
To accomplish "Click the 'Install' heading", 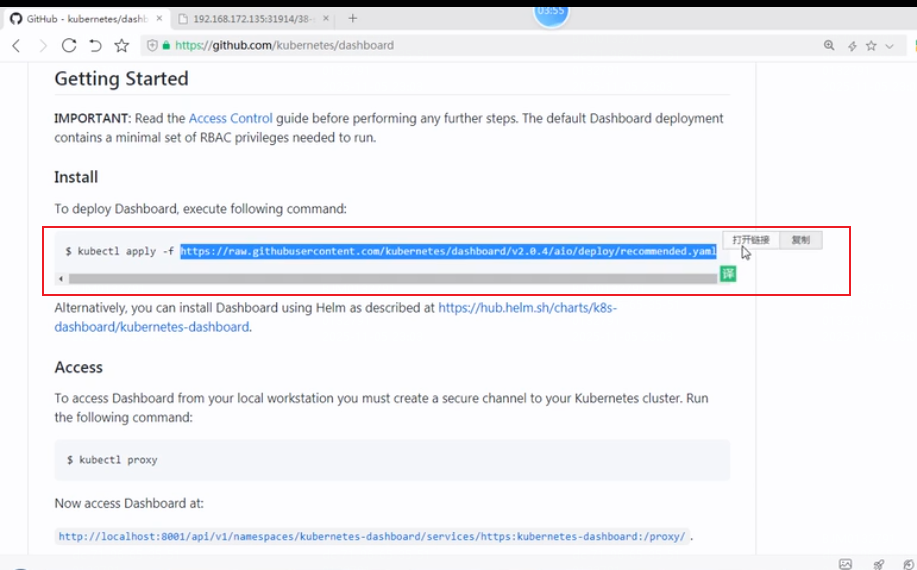I will (x=76, y=177).
